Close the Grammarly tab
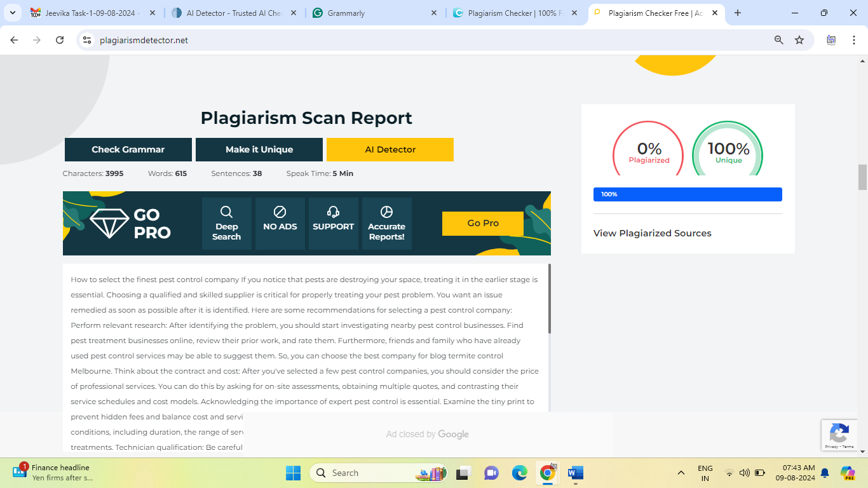Image resolution: width=868 pixels, height=488 pixels. coord(434,13)
